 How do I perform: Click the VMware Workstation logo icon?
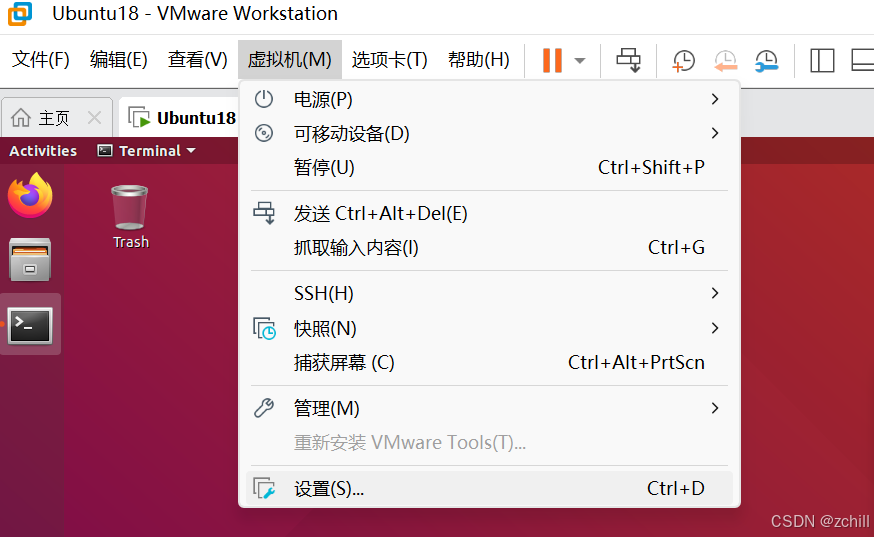(x=20, y=13)
